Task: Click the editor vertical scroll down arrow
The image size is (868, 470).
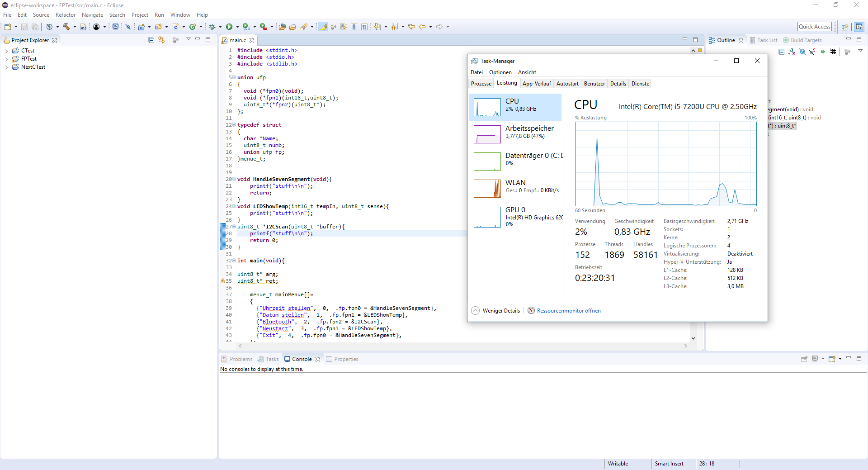Action: pyautogui.click(x=693, y=338)
